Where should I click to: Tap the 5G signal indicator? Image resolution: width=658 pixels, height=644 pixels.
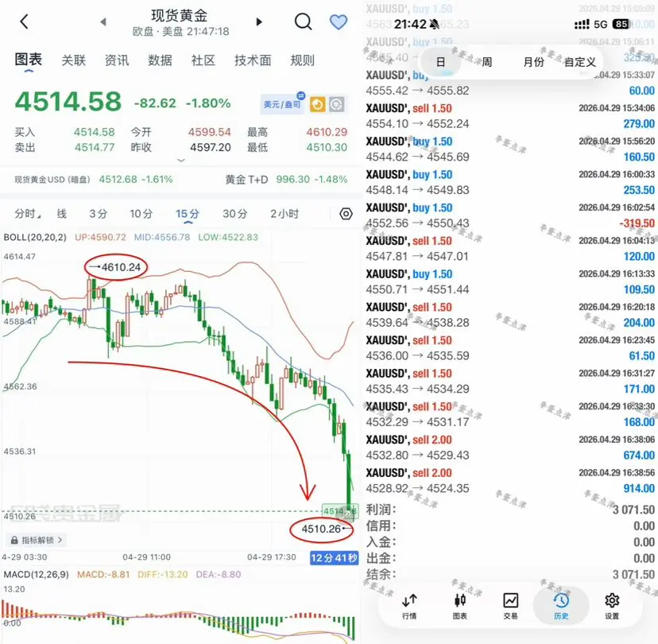(601, 25)
